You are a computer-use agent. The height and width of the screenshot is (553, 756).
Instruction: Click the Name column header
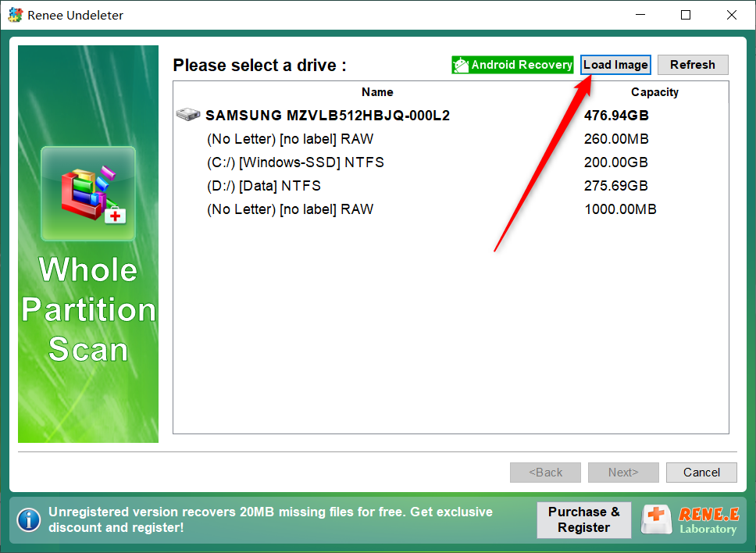(x=377, y=92)
